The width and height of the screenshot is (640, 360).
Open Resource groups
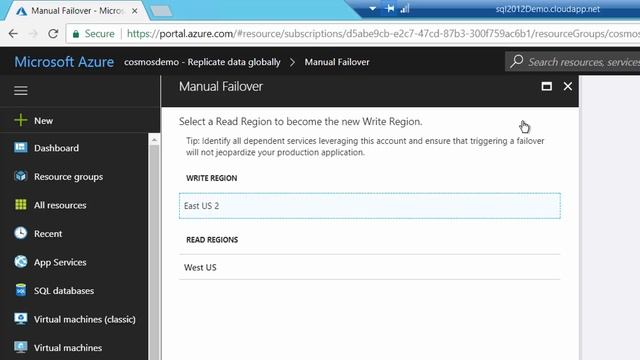click(68, 177)
